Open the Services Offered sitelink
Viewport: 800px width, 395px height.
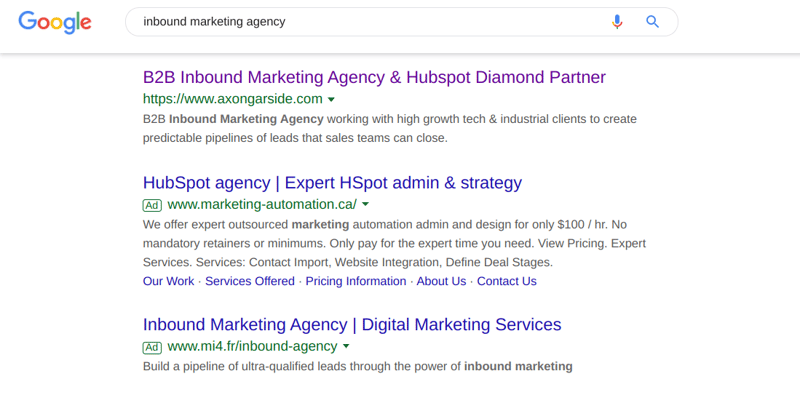(x=250, y=281)
